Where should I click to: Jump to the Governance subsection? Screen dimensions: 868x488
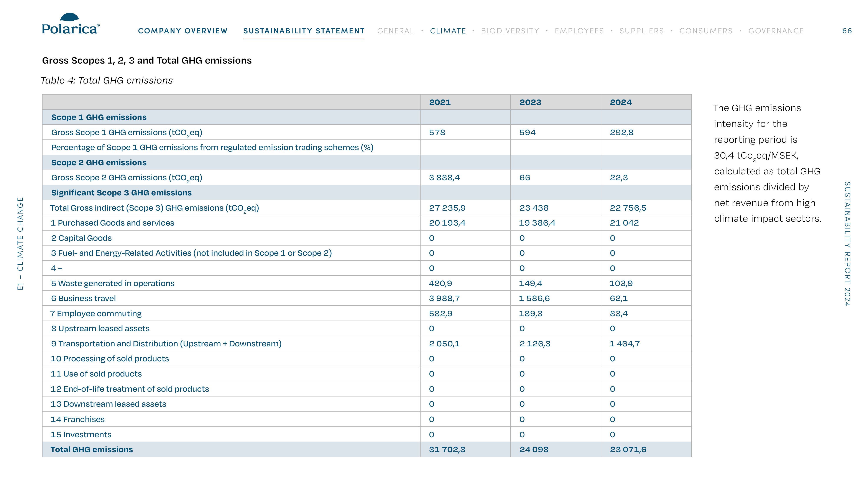click(776, 31)
